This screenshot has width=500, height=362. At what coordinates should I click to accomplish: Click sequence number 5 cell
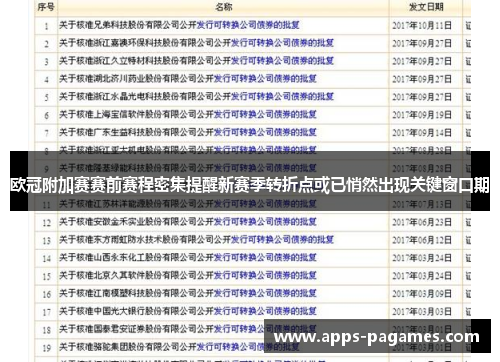point(46,97)
